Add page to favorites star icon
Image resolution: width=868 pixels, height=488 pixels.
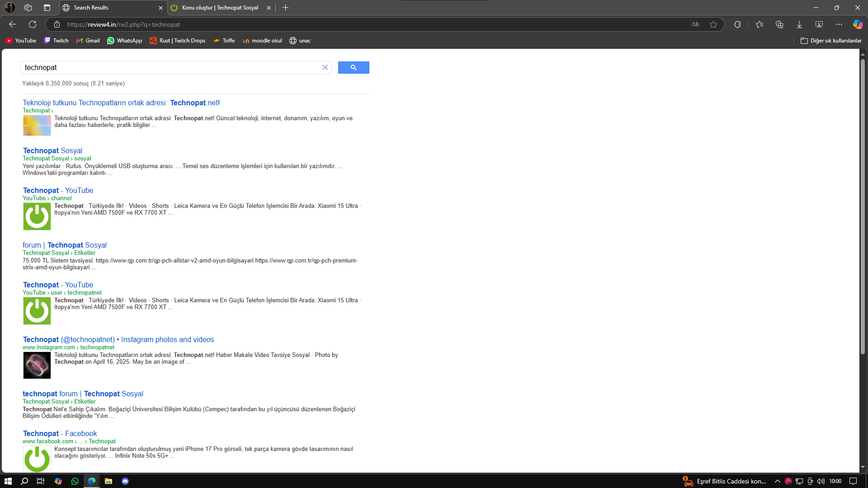(713, 24)
